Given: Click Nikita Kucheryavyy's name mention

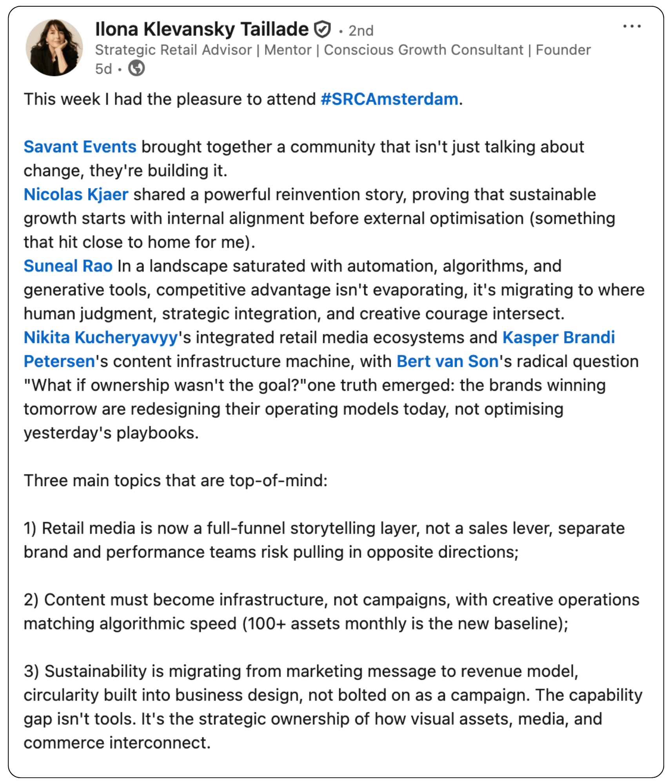Looking at the screenshot, I should point(101,338).
